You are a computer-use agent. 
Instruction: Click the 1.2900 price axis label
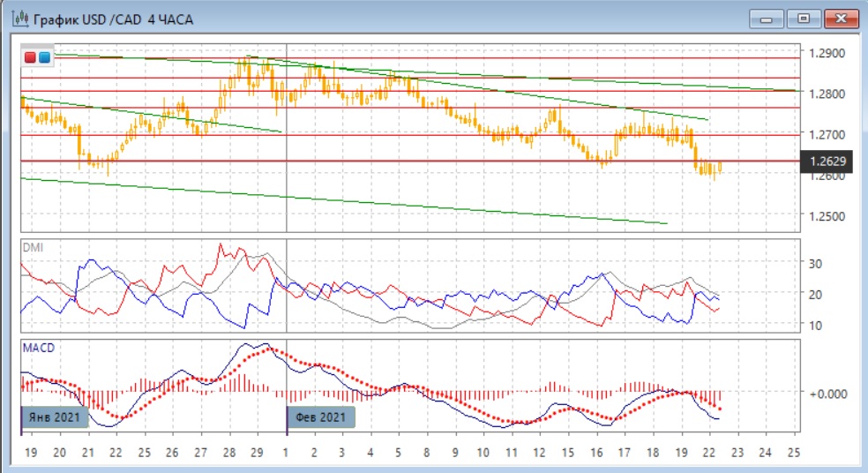827,54
